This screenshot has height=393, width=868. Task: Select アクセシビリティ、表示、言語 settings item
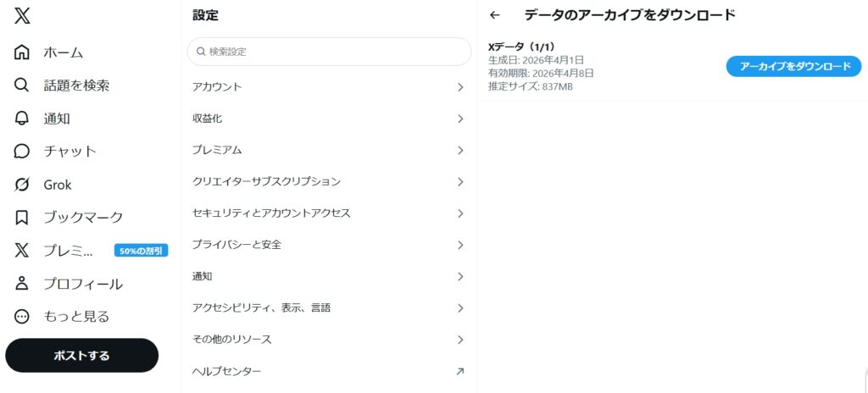261,308
